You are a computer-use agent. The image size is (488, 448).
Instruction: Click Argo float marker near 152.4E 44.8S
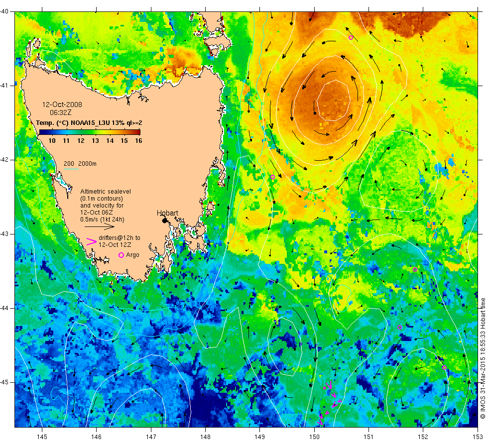coord(444,367)
